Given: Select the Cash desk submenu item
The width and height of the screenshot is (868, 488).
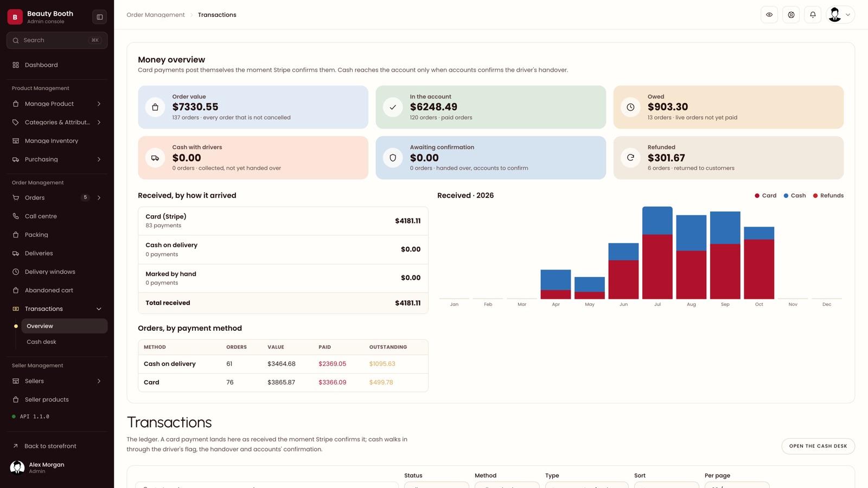Looking at the screenshot, I should (x=64, y=342).
